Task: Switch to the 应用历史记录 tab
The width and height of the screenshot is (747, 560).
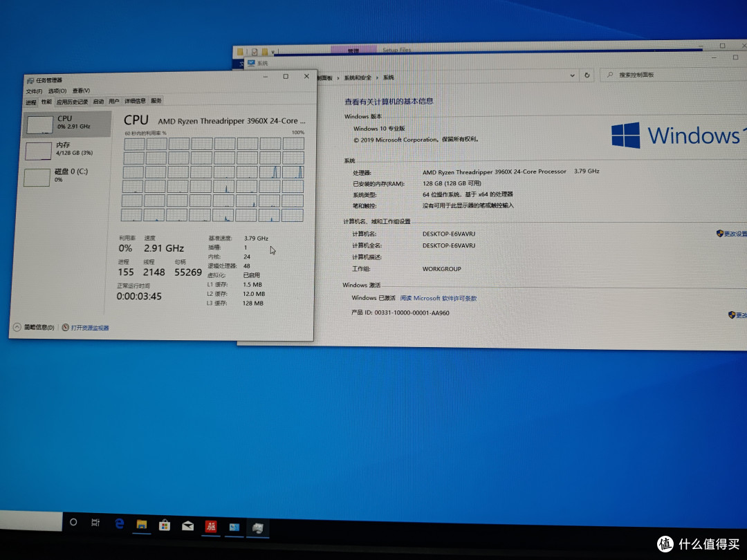Action: (x=72, y=102)
